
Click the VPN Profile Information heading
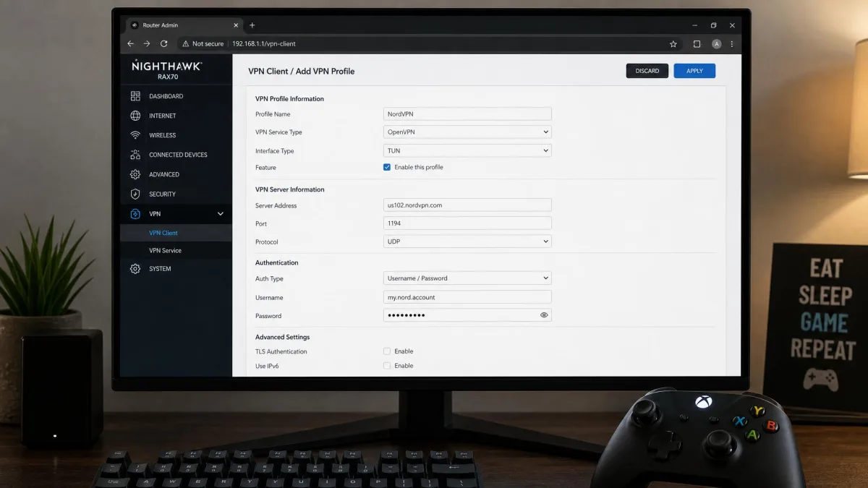pos(290,98)
